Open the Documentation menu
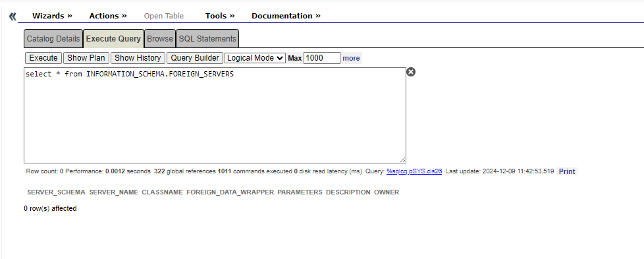The width and height of the screenshot is (644, 259). pos(286,16)
